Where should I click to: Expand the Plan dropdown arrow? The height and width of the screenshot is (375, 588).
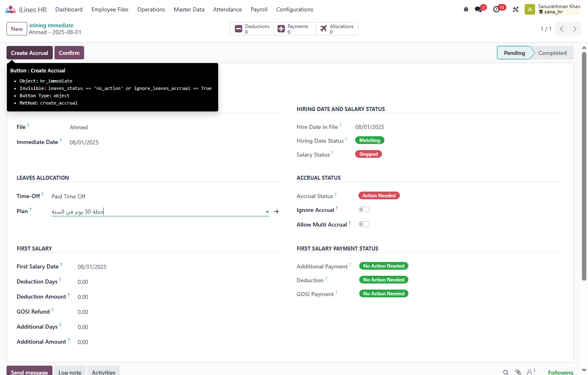tap(267, 211)
